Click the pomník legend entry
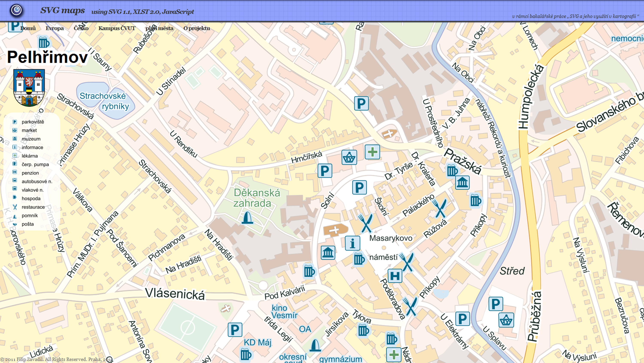 click(25, 215)
